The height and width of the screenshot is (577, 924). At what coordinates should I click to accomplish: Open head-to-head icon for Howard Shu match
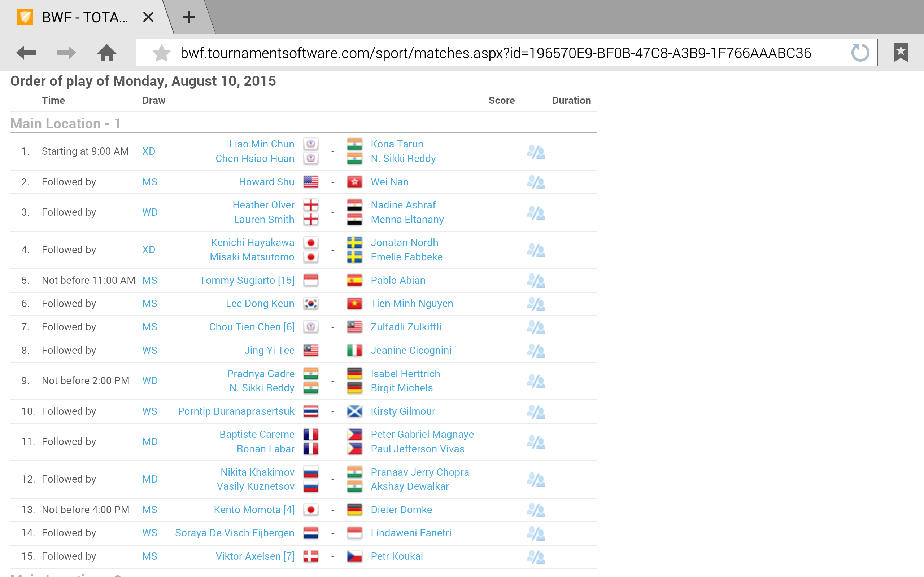tap(536, 182)
